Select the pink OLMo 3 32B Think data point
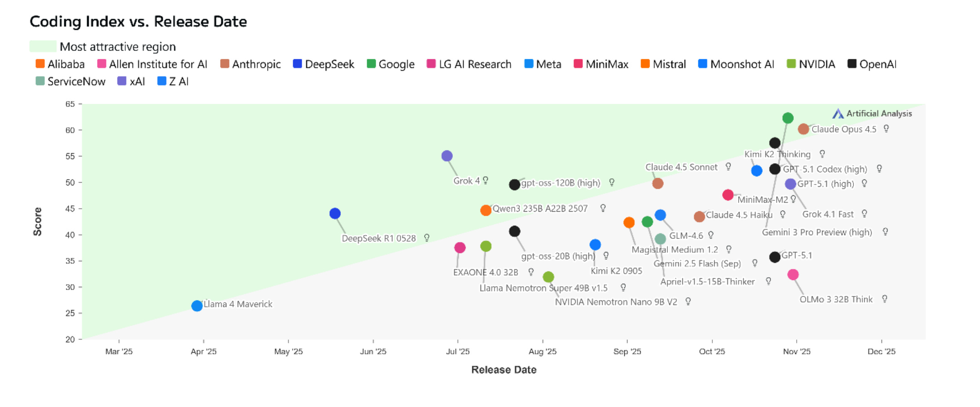Image resolution: width=980 pixels, height=407 pixels. tap(793, 275)
